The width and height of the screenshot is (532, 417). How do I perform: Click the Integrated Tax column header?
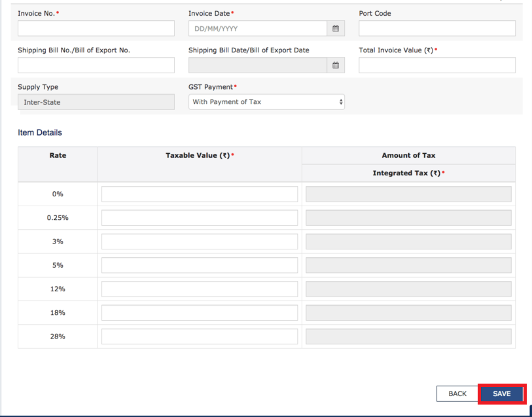pos(408,173)
